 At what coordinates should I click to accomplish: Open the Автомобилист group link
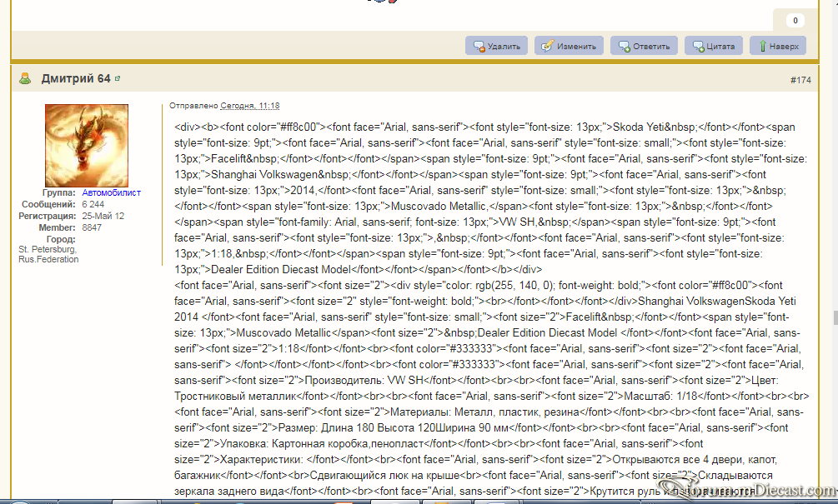tap(111, 192)
